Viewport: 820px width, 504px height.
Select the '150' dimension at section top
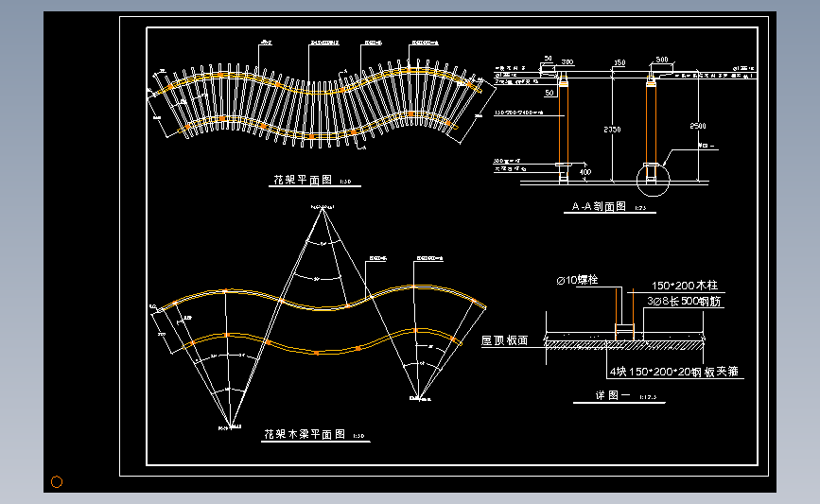[x=619, y=62]
